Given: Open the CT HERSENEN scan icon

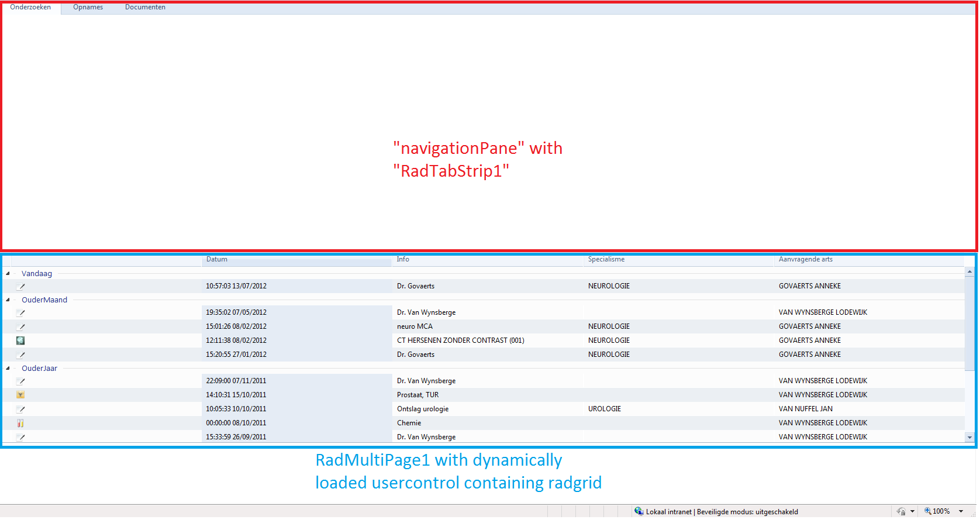Looking at the screenshot, I should [20, 340].
